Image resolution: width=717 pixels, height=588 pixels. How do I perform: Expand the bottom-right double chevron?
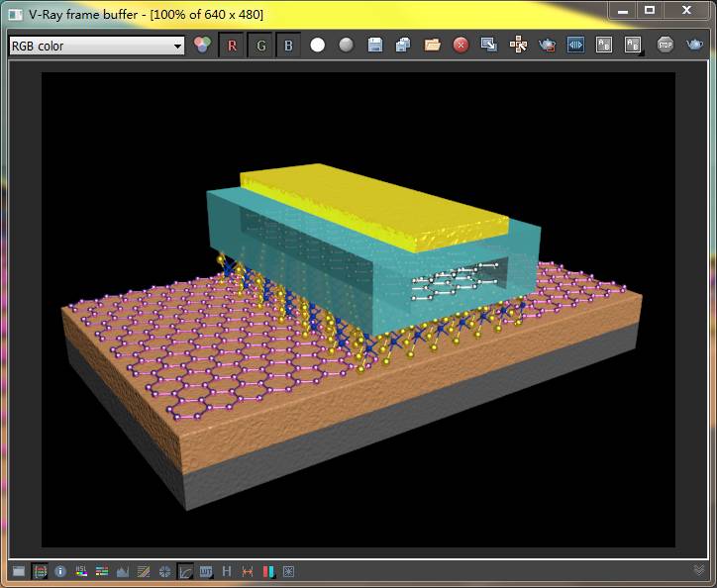tap(699, 571)
